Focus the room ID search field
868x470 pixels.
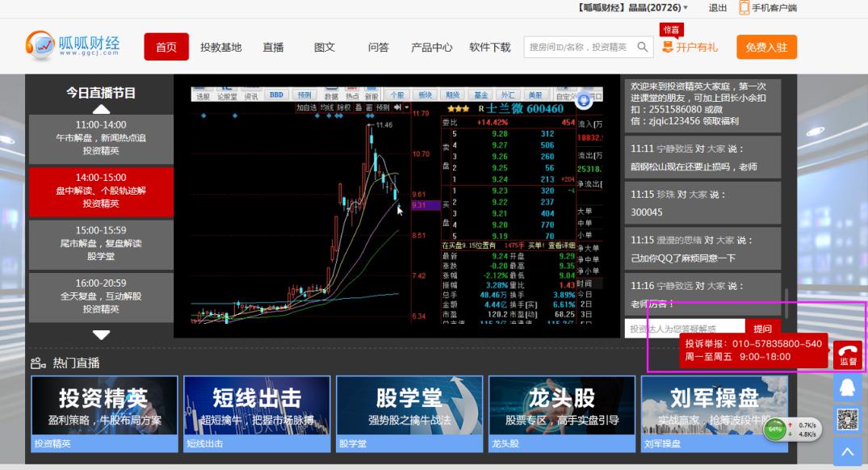point(578,47)
